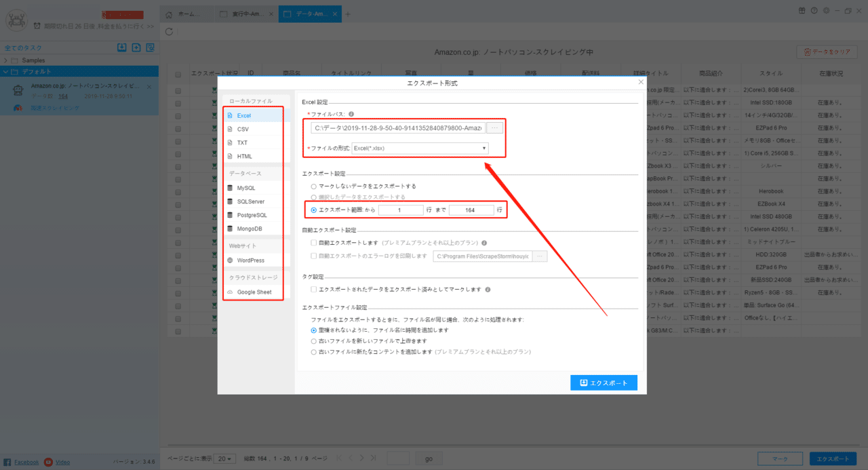868x470 pixels.
Task: Click bottom-right Export button in main window
Action: [x=833, y=459]
